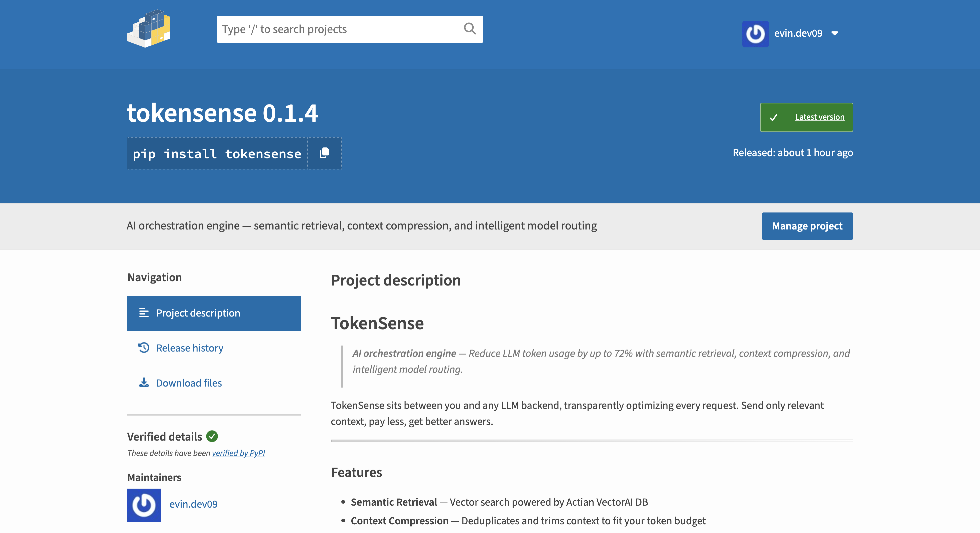Image resolution: width=980 pixels, height=533 pixels.
Task: Click the PyPI logo in header
Action: pos(148,29)
